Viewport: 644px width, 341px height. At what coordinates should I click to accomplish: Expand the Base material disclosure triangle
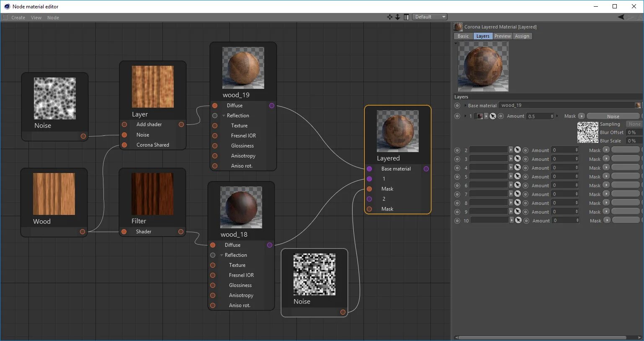[465, 106]
